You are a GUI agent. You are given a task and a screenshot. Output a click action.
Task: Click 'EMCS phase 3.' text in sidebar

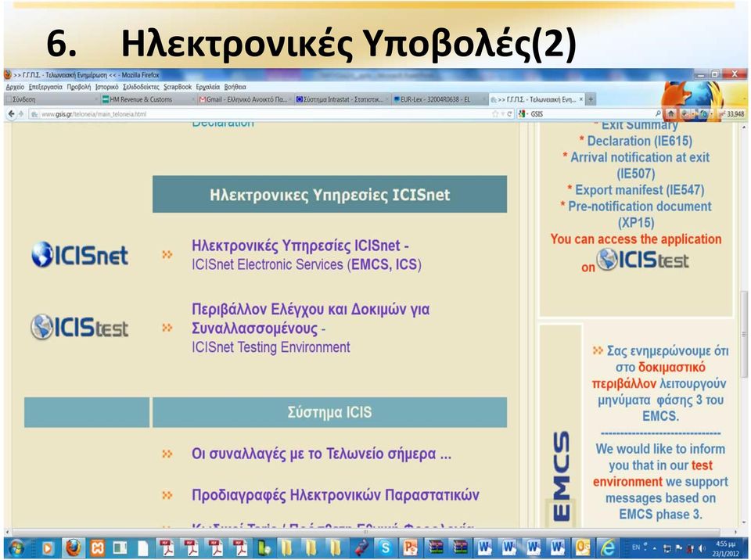[x=660, y=514]
